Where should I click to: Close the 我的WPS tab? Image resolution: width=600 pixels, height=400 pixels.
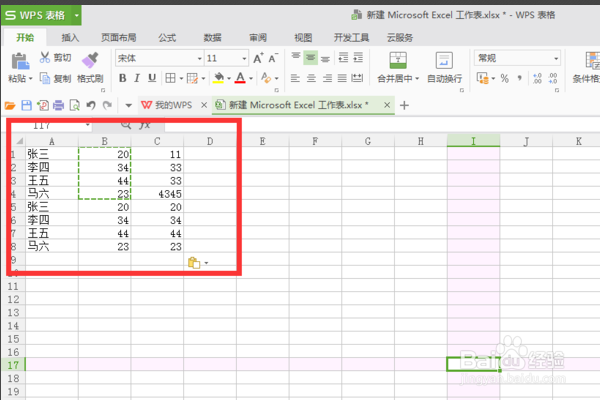tap(204, 105)
